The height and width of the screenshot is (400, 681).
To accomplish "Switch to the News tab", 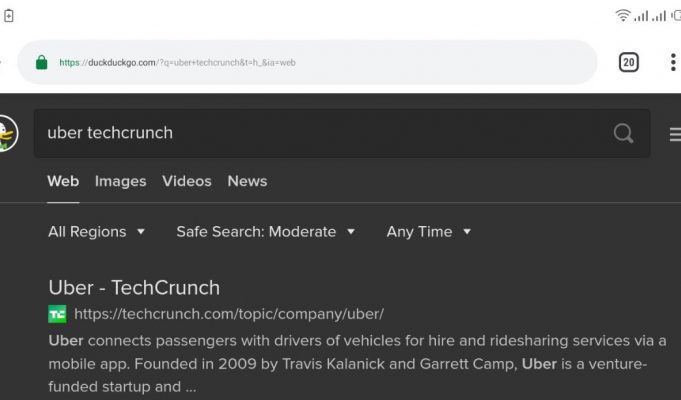I will [x=247, y=181].
